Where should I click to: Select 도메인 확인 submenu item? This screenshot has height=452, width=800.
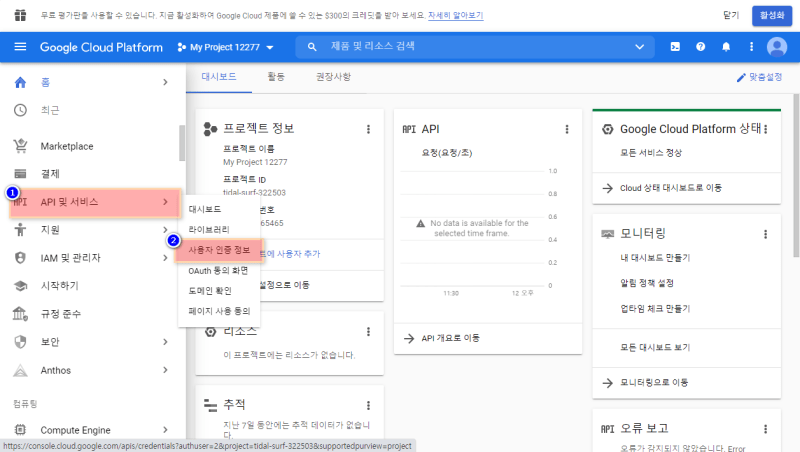point(219,291)
